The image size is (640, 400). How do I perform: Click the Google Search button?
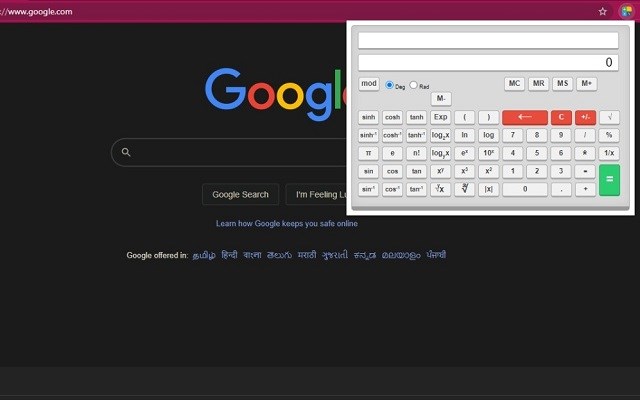(240, 194)
